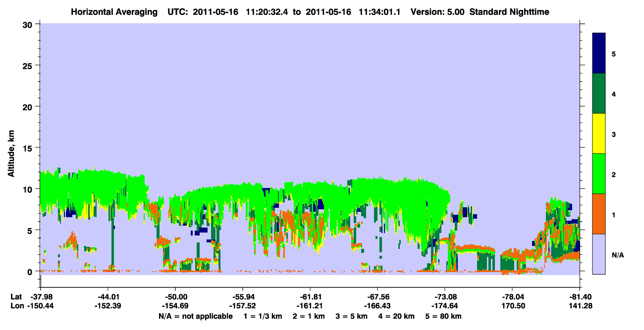Click the dark blue level 5 color swatch
The width and height of the screenshot is (644, 330).
click(599, 53)
